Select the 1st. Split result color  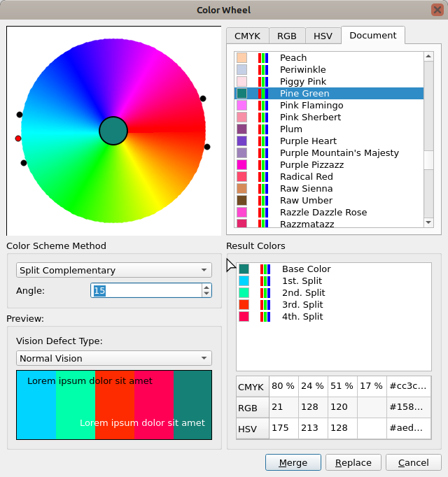302,281
